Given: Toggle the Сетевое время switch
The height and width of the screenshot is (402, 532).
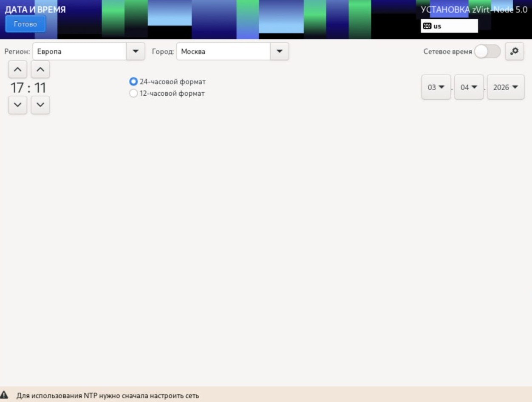Looking at the screenshot, I should click(x=487, y=51).
